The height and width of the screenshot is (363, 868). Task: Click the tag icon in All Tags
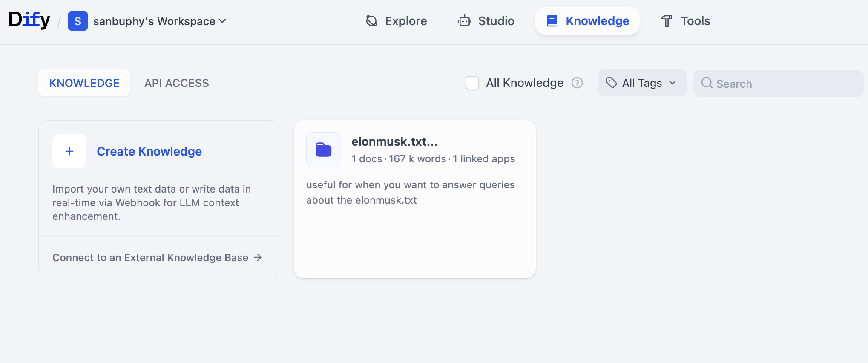[611, 83]
